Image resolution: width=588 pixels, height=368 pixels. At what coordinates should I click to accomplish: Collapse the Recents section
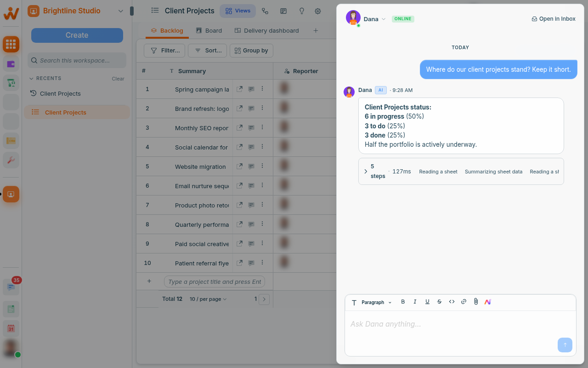(45, 79)
